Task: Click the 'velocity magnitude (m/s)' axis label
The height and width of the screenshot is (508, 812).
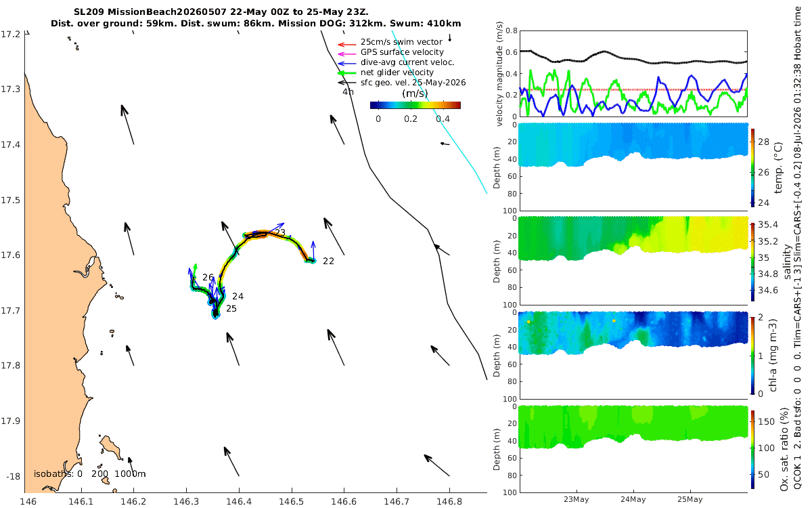Action: pos(499,74)
